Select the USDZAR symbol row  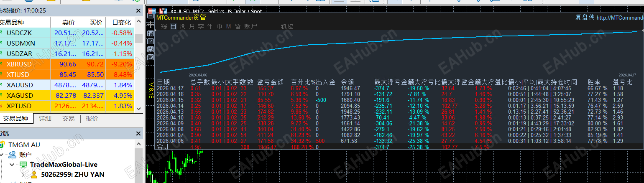[67, 53]
